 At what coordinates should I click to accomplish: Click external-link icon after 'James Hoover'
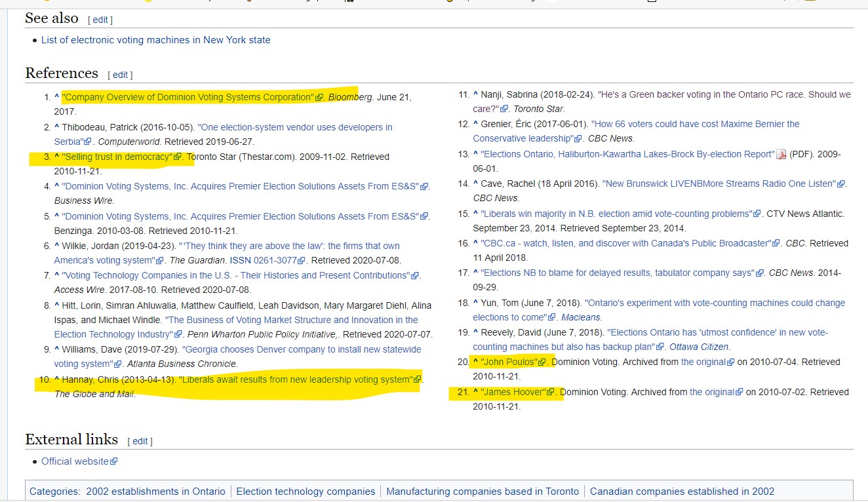tap(551, 392)
